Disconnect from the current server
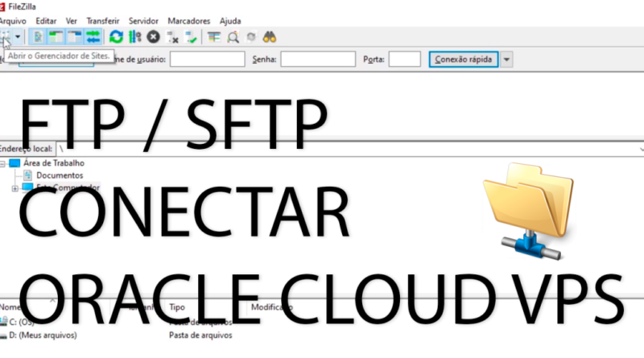This screenshot has height=358, width=644. [x=172, y=37]
